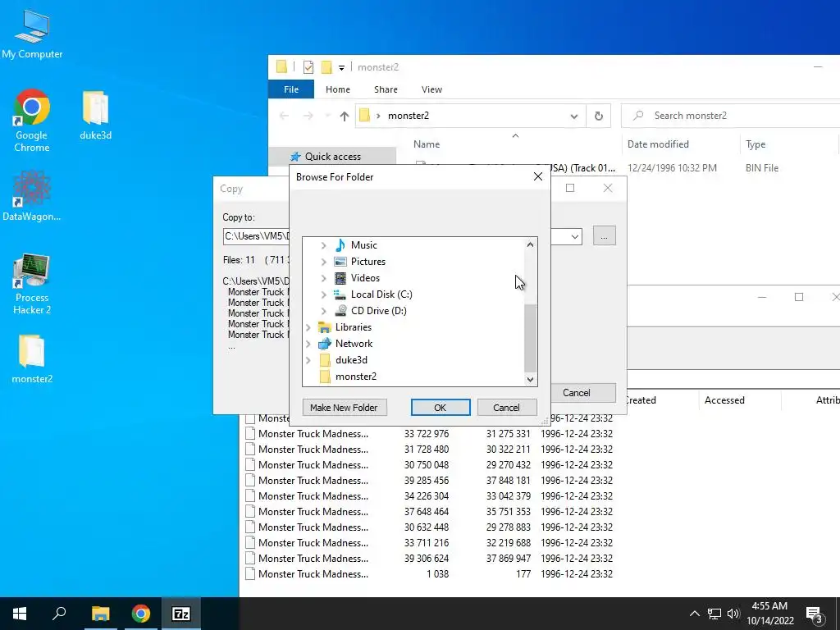Open the Process Hacker 2 desktop shortcut
This screenshot has height=630, width=840.
tap(32, 284)
